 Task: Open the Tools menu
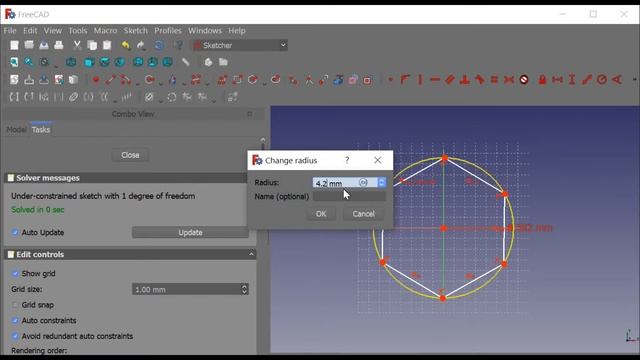(x=78, y=31)
